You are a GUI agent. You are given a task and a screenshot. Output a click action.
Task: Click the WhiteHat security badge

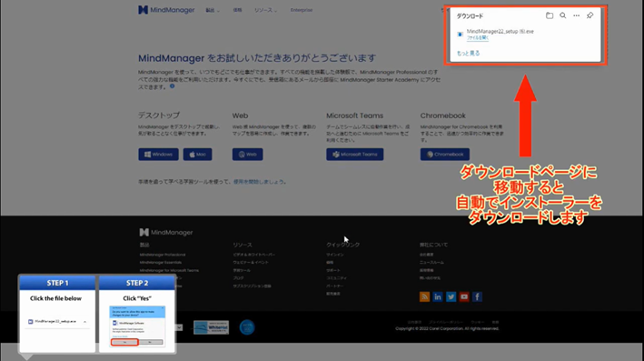(211, 327)
